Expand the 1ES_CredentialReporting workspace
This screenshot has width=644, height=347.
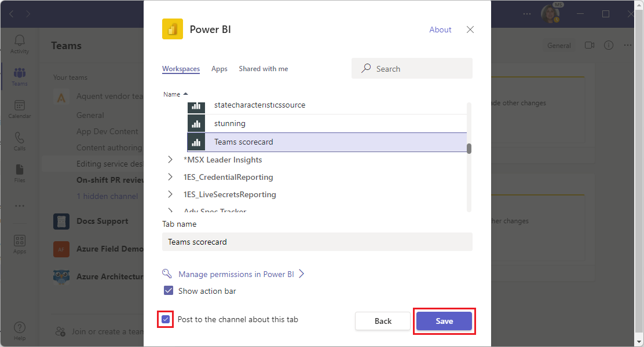170,177
